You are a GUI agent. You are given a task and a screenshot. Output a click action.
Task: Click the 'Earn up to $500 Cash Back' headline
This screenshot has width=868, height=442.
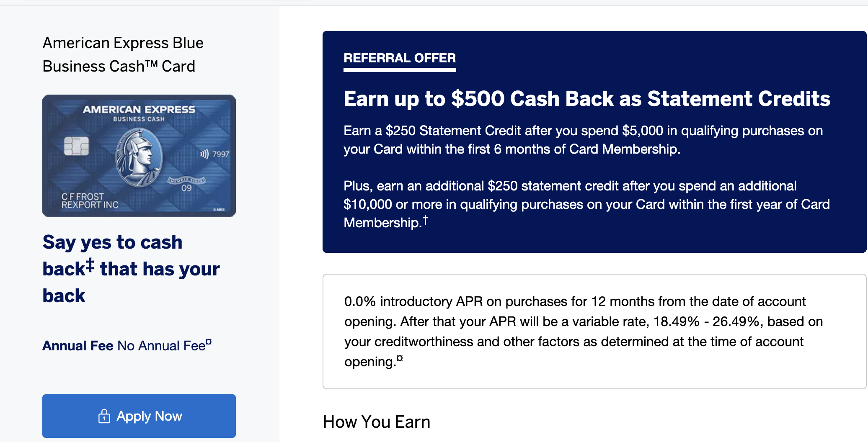coord(586,99)
